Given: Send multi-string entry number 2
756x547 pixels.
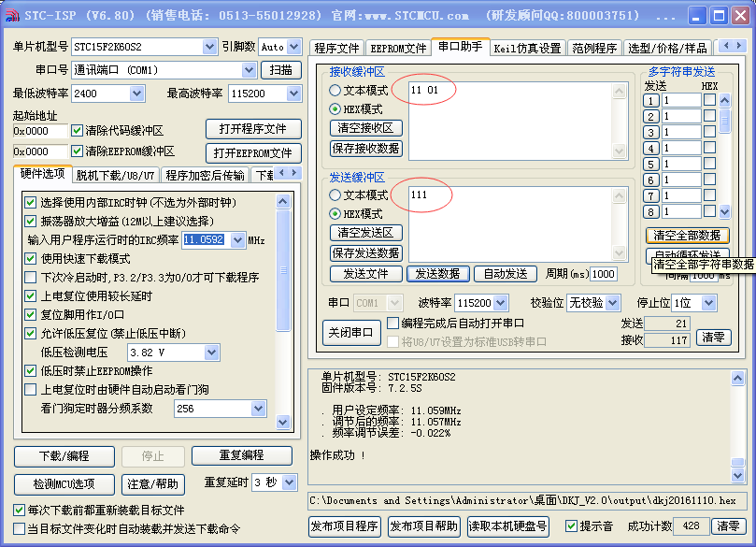Looking at the screenshot, I should pos(651,116).
